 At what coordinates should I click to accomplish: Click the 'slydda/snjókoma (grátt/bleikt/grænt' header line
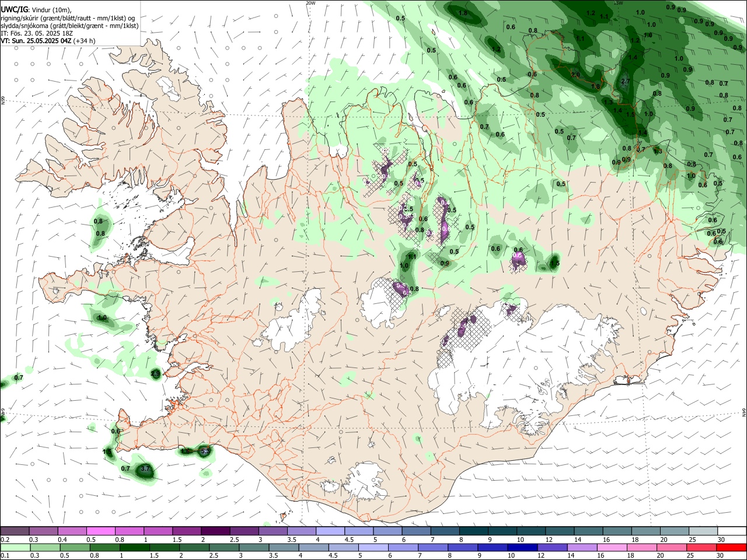point(69,26)
